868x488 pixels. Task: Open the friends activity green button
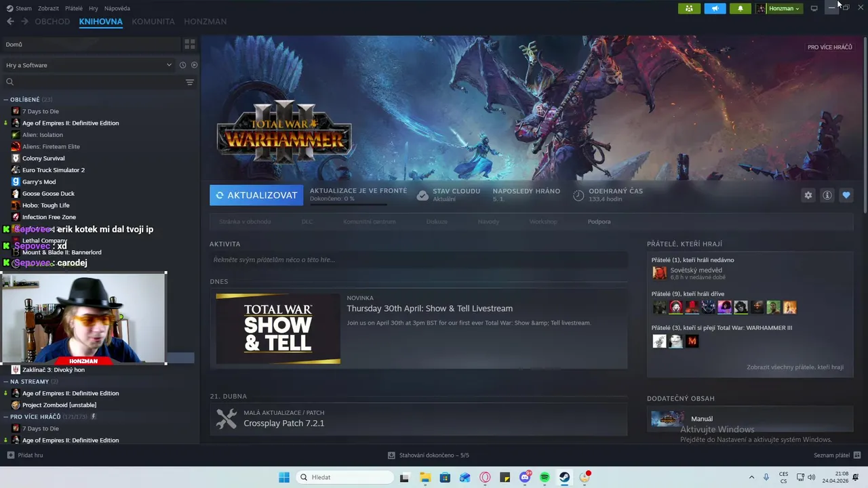tap(689, 8)
